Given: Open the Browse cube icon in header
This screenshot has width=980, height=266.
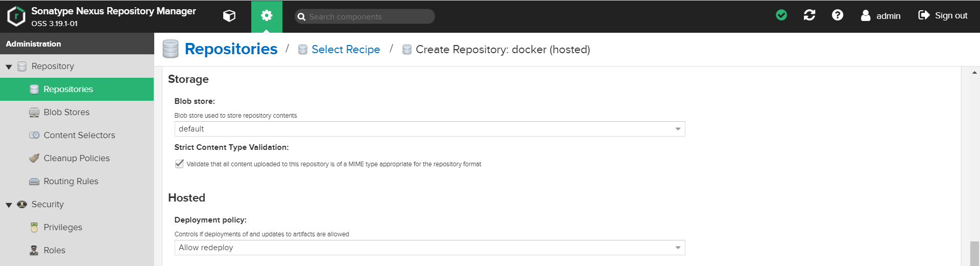Looking at the screenshot, I should 229,16.
